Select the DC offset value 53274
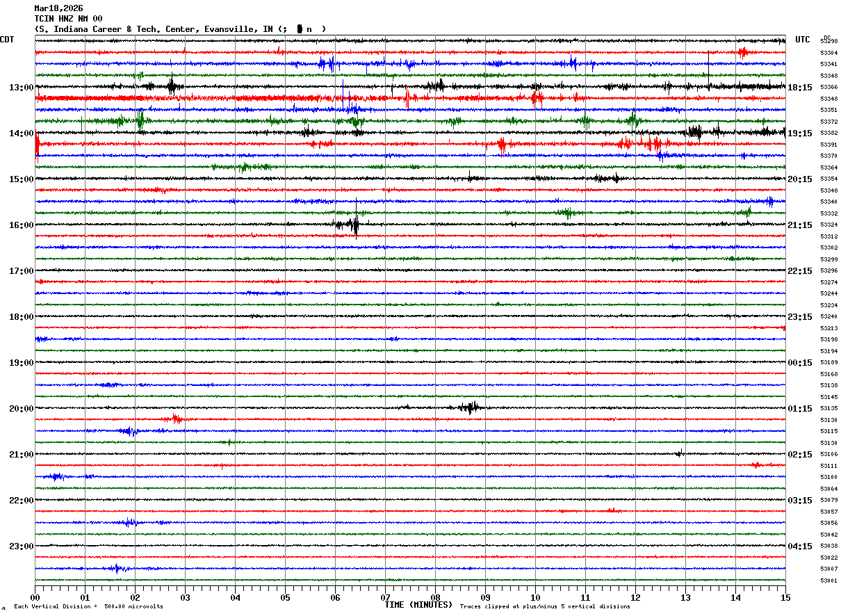Screen dimensions: 841x616 828,282
